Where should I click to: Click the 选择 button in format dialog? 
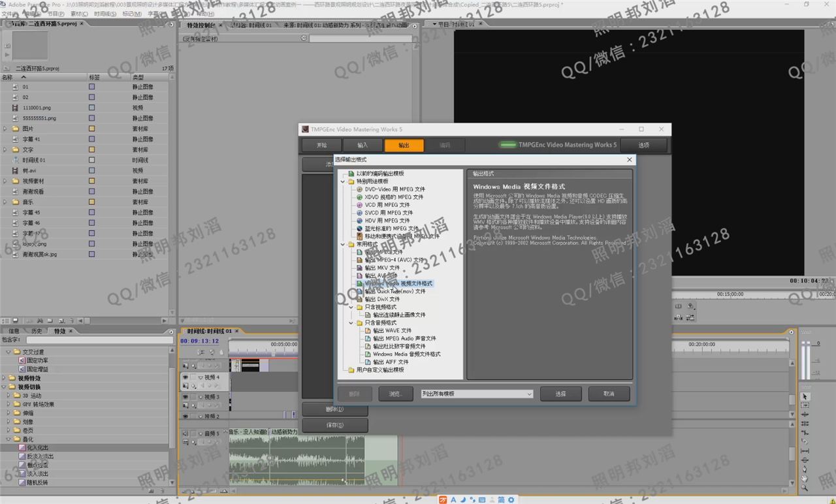560,394
